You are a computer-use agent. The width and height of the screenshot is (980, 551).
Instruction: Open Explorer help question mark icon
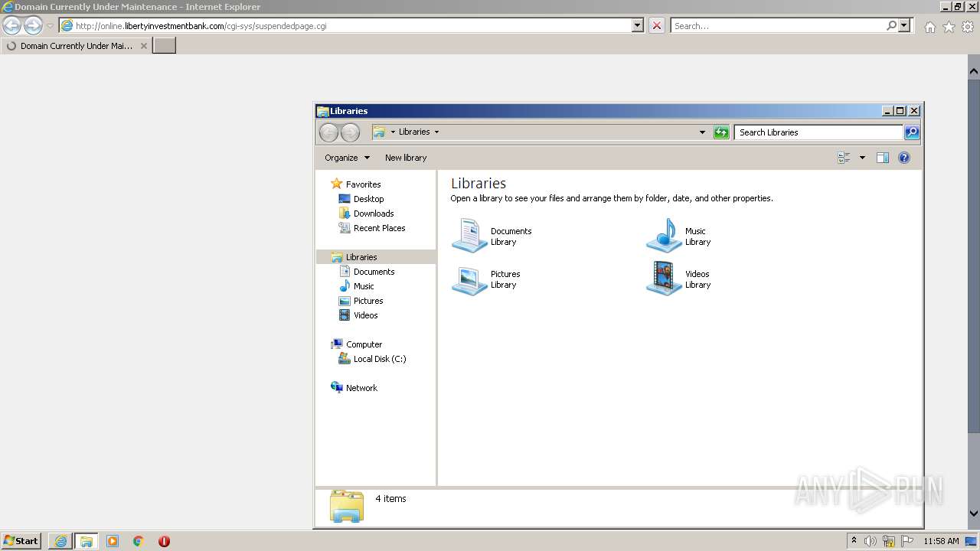tap(904, 158)
